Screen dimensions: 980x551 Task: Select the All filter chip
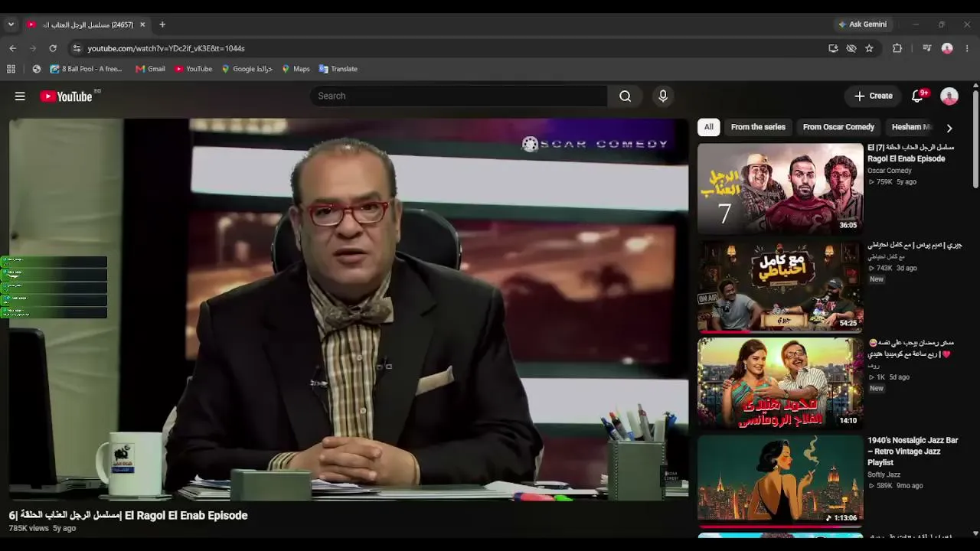(709, 127)
